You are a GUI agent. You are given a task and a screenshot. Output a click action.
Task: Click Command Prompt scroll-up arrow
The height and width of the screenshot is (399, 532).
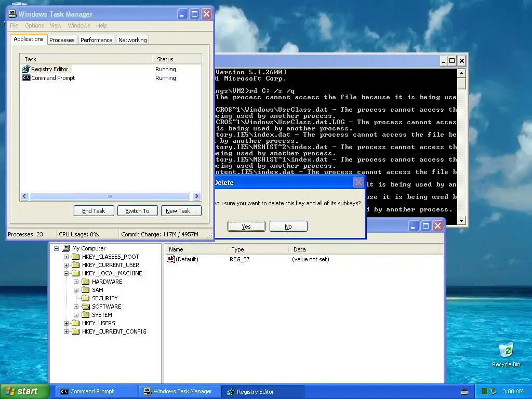click(461, 73)
